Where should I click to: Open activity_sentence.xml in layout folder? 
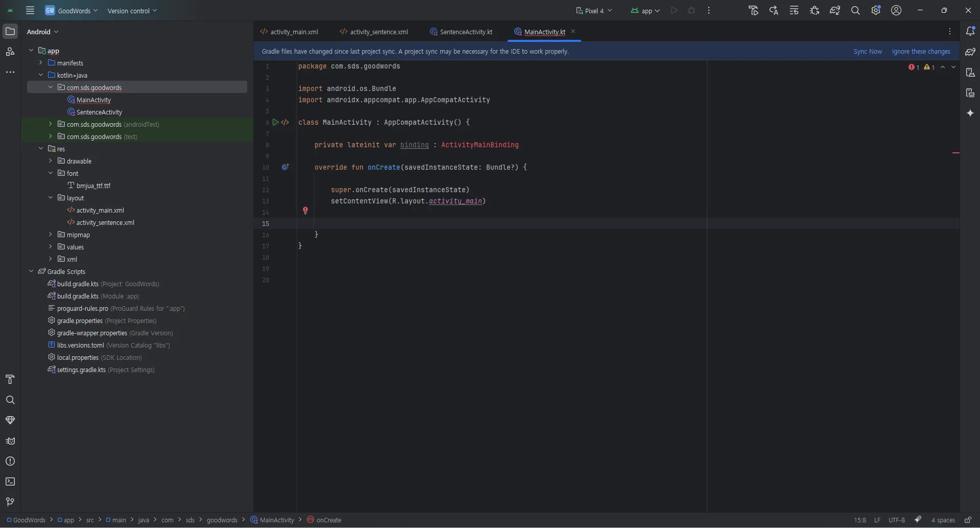105,222
